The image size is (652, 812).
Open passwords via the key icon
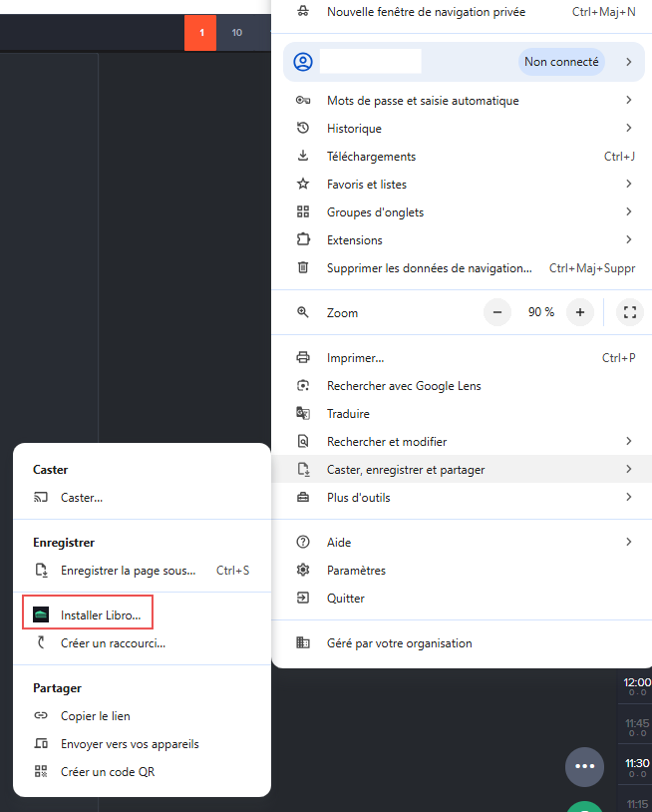point(303,100)
